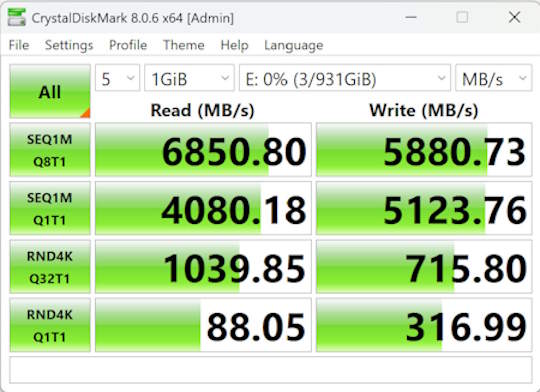Click the Read (MB/s) column header
Viewport: 540px width, 392px height.
(x=202, y=111)
